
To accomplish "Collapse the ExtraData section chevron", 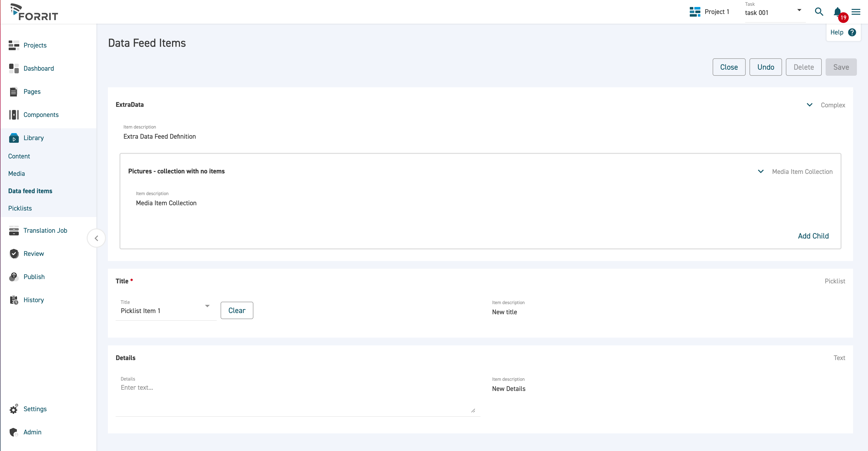I will pos(809,105).
